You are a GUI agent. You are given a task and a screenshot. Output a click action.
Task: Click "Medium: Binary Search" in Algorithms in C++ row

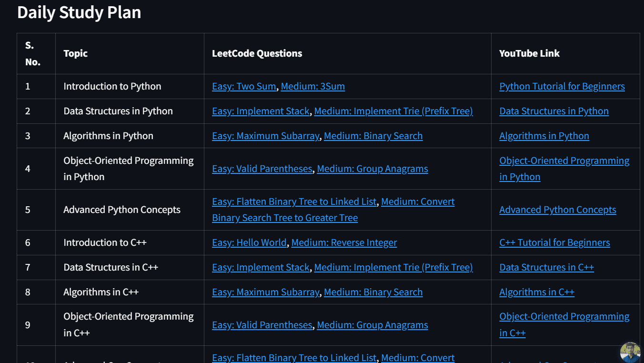coord(373,292)
